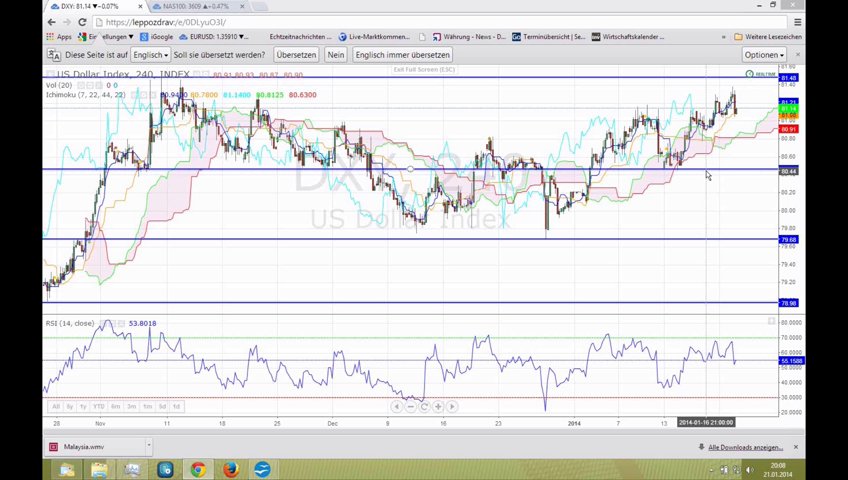Select the DXY browser tab
The image size is (848, 480).
pyautogui.click(x=88, y=6)
